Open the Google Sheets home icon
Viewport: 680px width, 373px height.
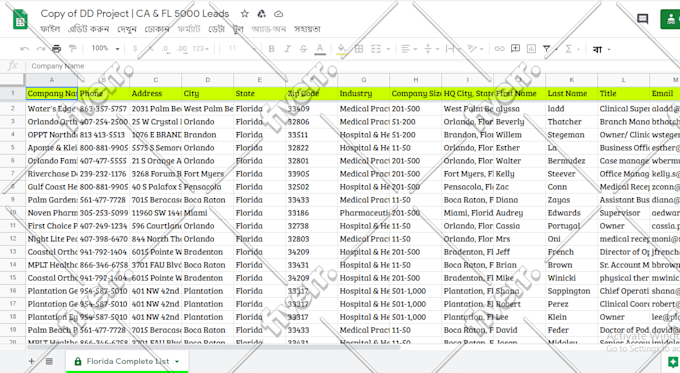[x=20, y=20]
